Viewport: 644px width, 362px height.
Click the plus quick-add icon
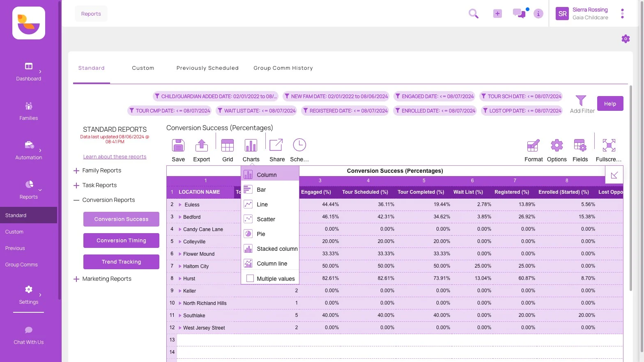pos(497,14)
